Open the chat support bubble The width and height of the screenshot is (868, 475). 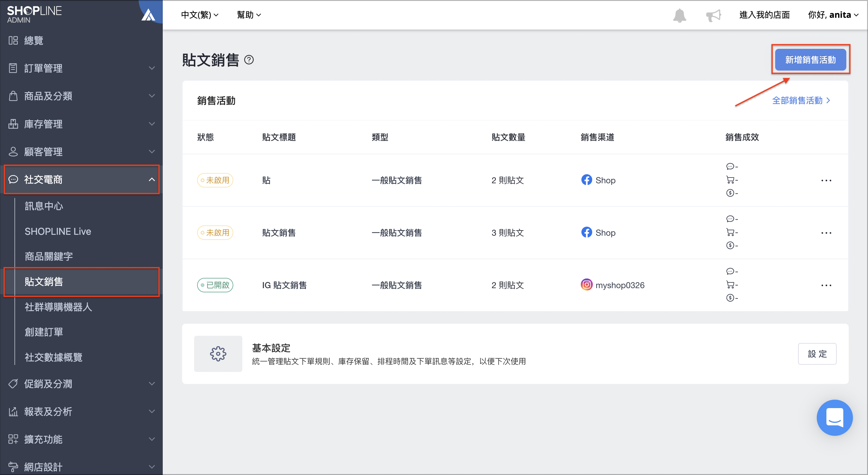[834, 418]
